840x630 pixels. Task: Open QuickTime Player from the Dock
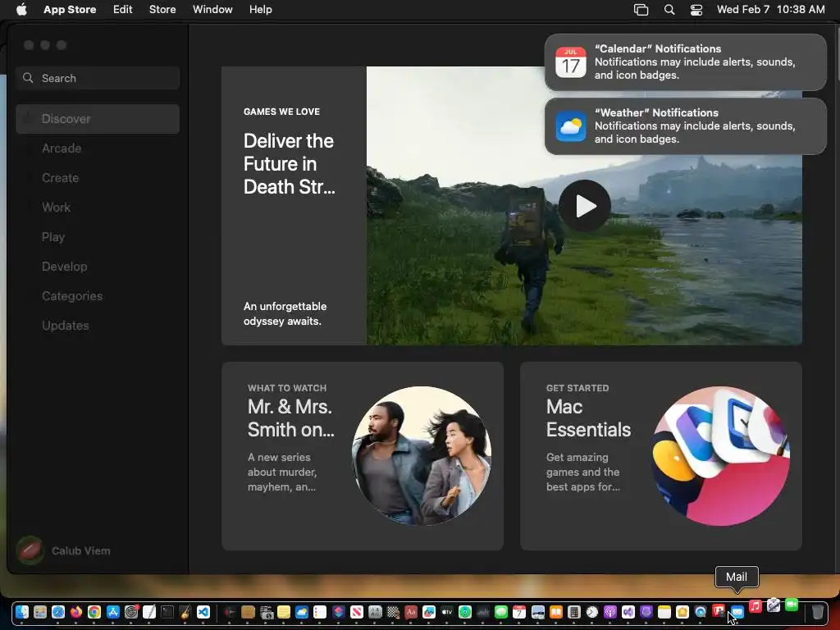701,612
